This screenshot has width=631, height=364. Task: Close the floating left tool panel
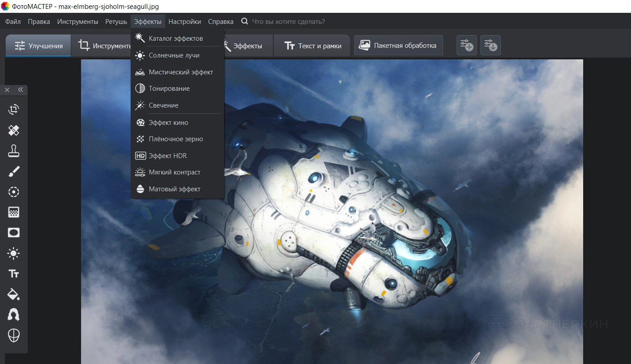(x=7, y=90)
